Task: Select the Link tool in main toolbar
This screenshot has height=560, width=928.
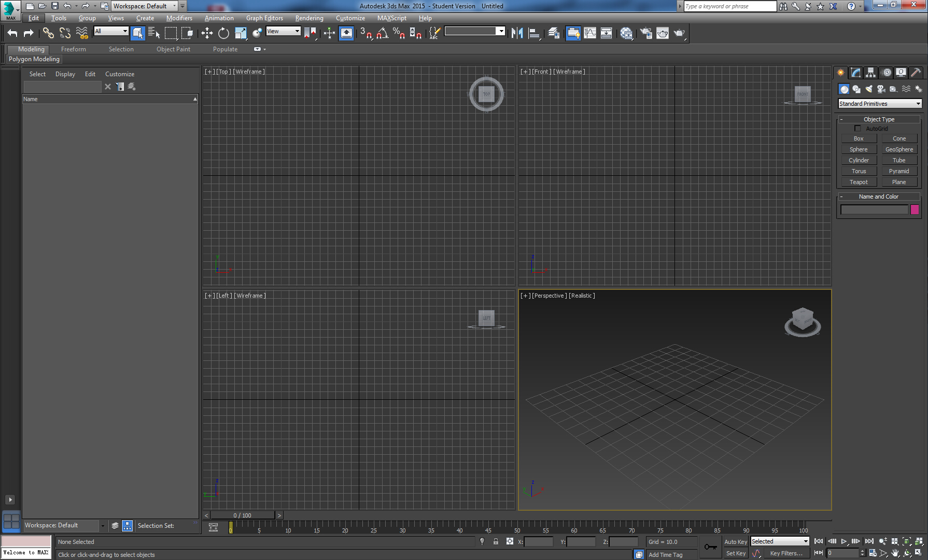Action: coord(48,33)
